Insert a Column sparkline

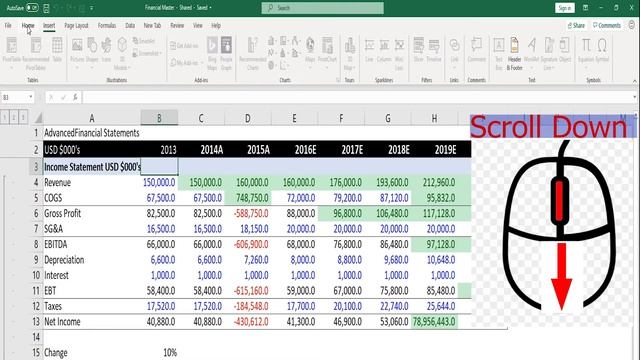384,50
